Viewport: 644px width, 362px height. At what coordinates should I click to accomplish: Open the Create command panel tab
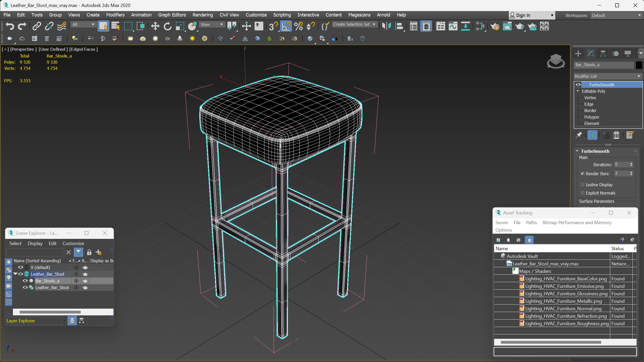click(578, 53)
